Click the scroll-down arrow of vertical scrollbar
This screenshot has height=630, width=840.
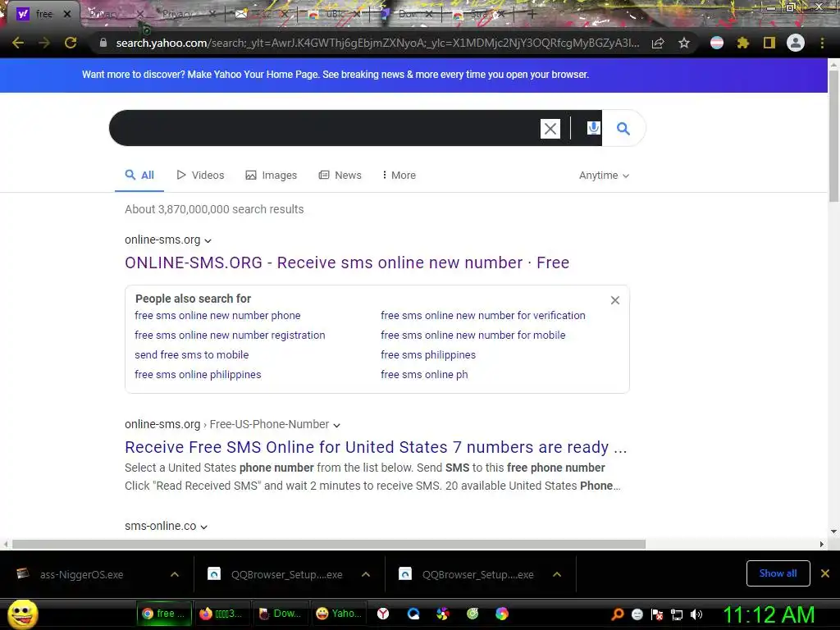tap(833, 532)
